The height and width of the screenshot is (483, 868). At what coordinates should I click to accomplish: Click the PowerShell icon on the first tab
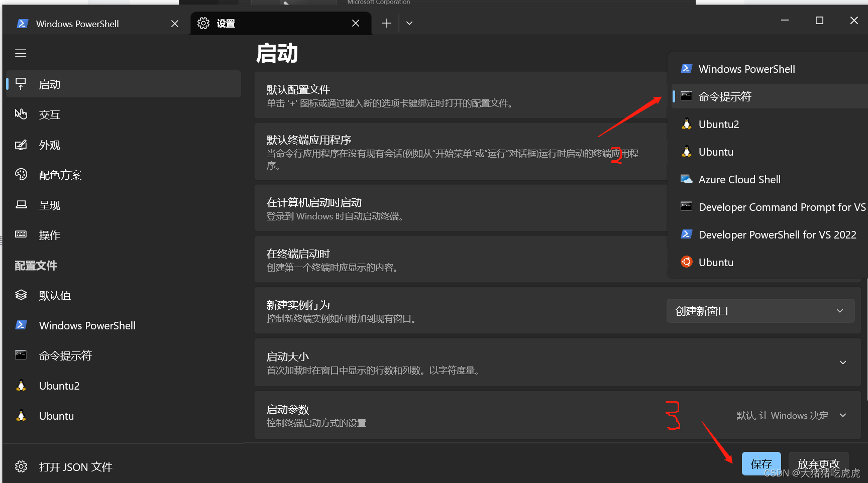tap(23, 24)
